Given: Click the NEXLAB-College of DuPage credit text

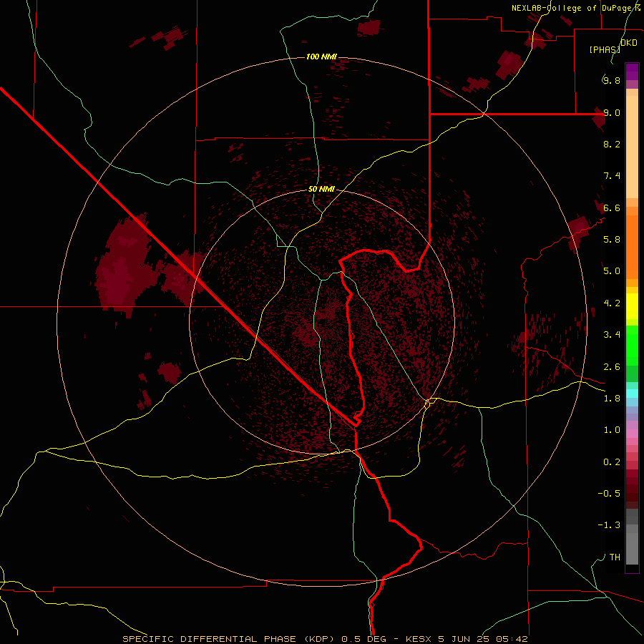Looking at the screenshot, I should pos(576,8).
